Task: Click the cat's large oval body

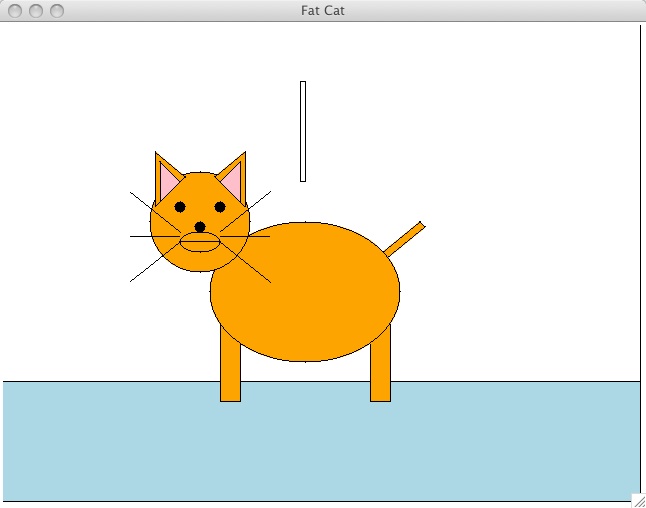Action: pyautogui.click(x=305, y=292)
